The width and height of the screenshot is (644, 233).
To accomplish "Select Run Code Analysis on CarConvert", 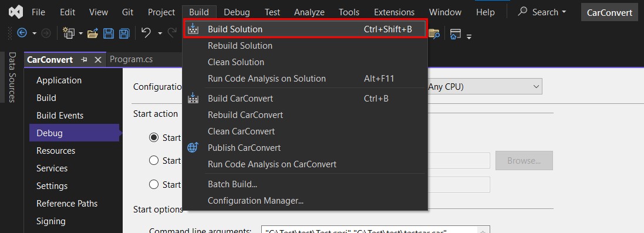I will click(305, 164).
